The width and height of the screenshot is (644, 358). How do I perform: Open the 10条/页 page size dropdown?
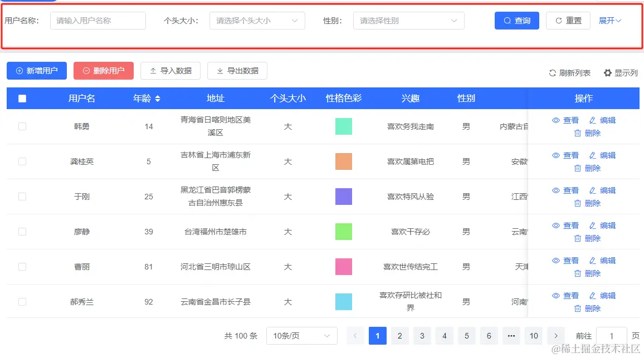[x=302, y=336]
